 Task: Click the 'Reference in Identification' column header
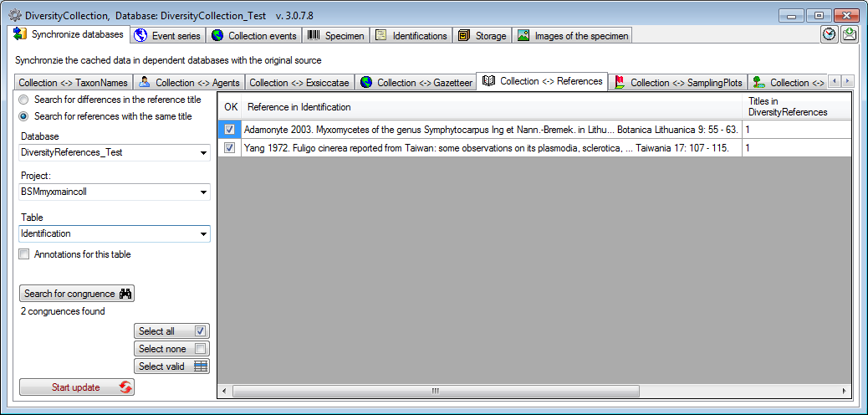pyautogui.click(x=492, y=106)
